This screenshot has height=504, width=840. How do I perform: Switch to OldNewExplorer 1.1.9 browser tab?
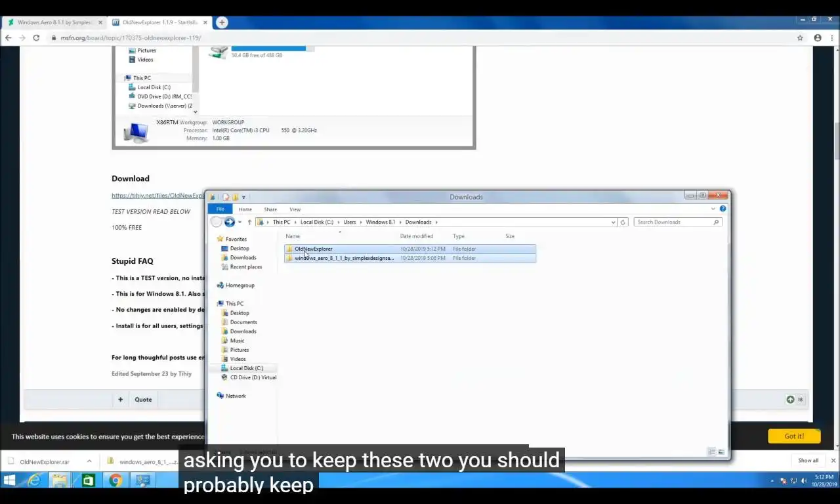click(160, 22)
